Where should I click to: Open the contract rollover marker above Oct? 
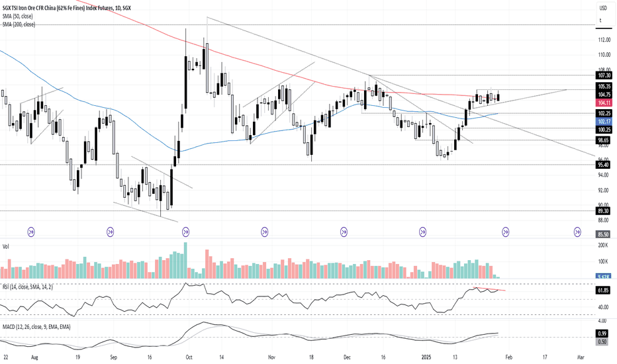pos(186,232)
